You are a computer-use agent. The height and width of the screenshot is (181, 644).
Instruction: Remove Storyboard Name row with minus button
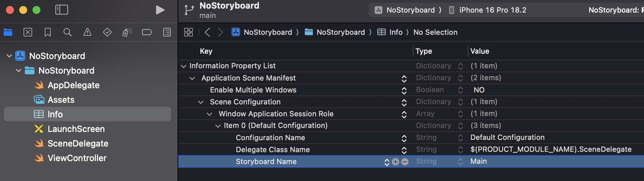pyautogui.click(x=405, y=162)
